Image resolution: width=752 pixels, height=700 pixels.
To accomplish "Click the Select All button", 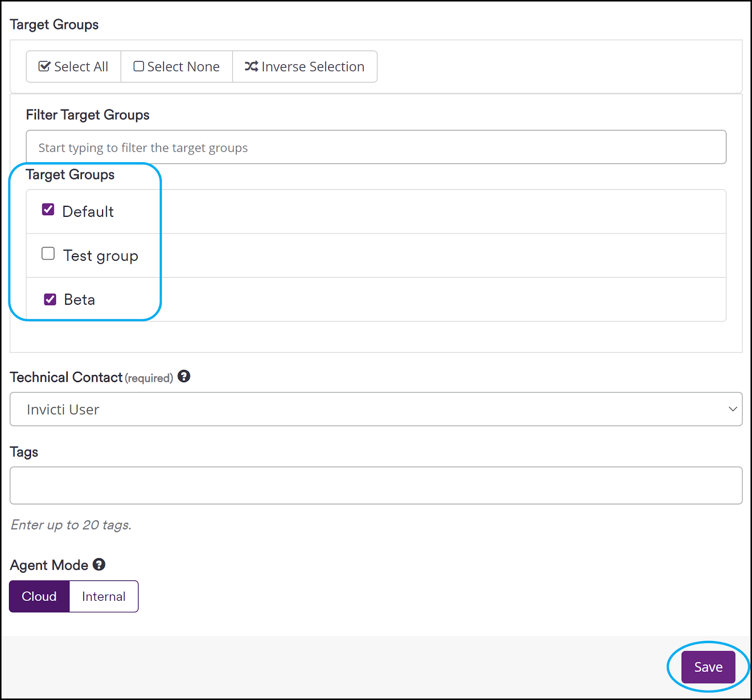I will tap(73, 66).
